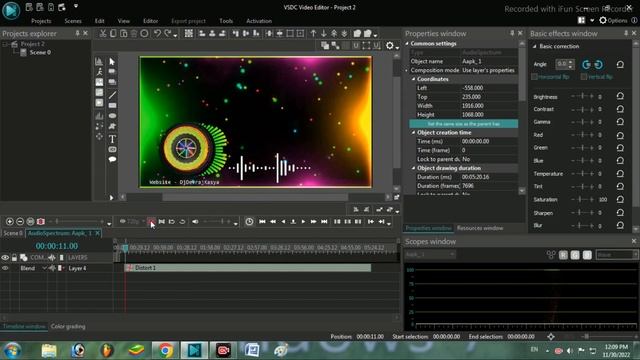
Task: Open the Projects menu
Action: pos(41,21)
